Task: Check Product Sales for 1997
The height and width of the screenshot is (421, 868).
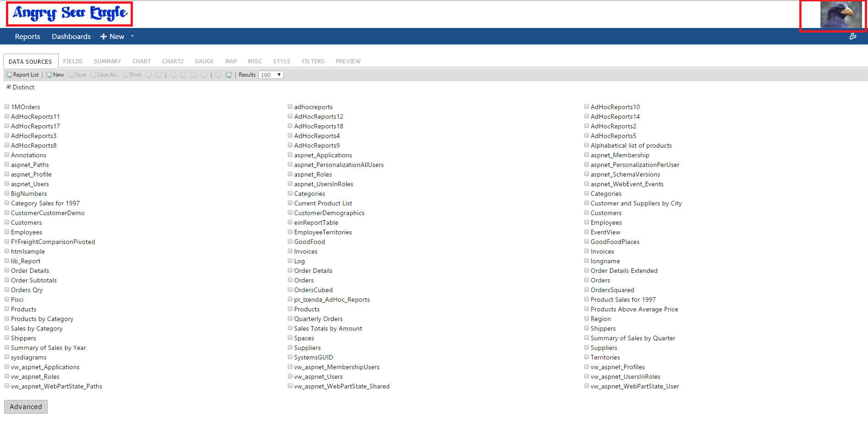Action: tap(587, 299)
